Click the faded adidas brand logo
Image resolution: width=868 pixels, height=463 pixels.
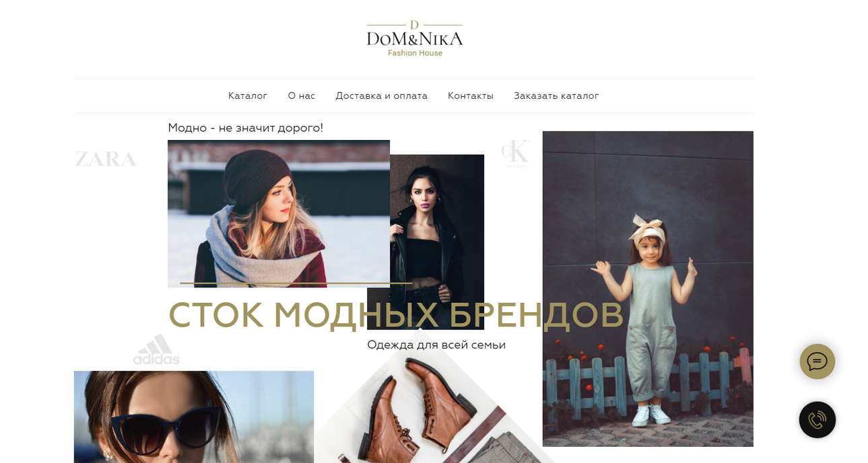156,350
